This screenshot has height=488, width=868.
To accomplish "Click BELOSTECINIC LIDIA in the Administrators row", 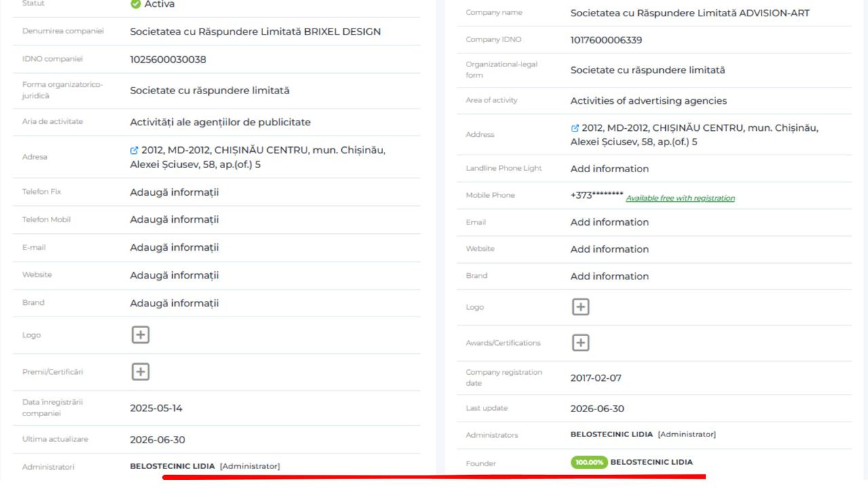I will [612, 434].
